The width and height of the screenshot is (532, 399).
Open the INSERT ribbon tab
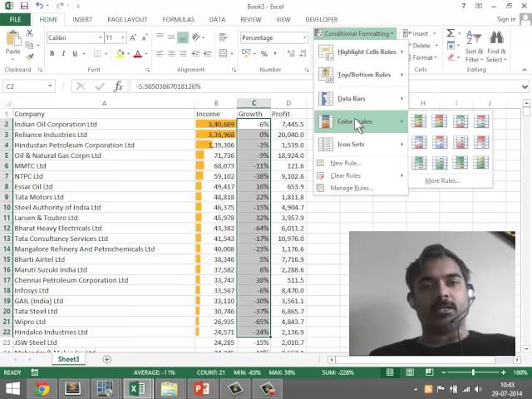point(82,20)
